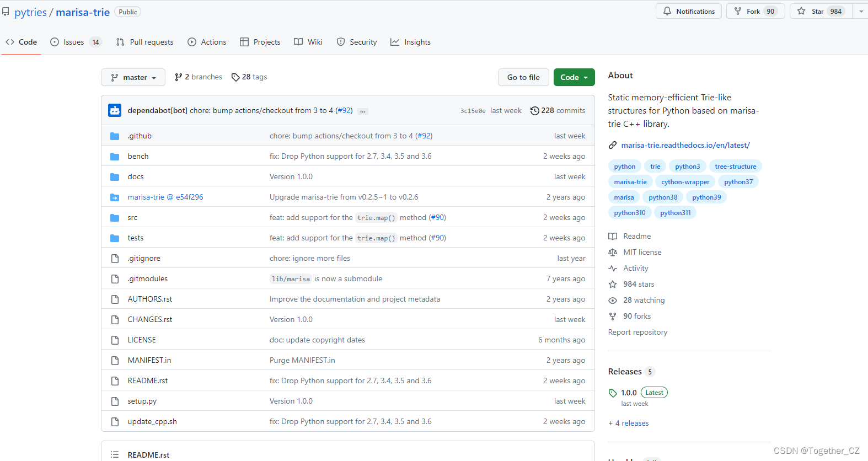868x461 pixels.
Task: Click the pulse icon beside Activity
Action: [613, 268]
